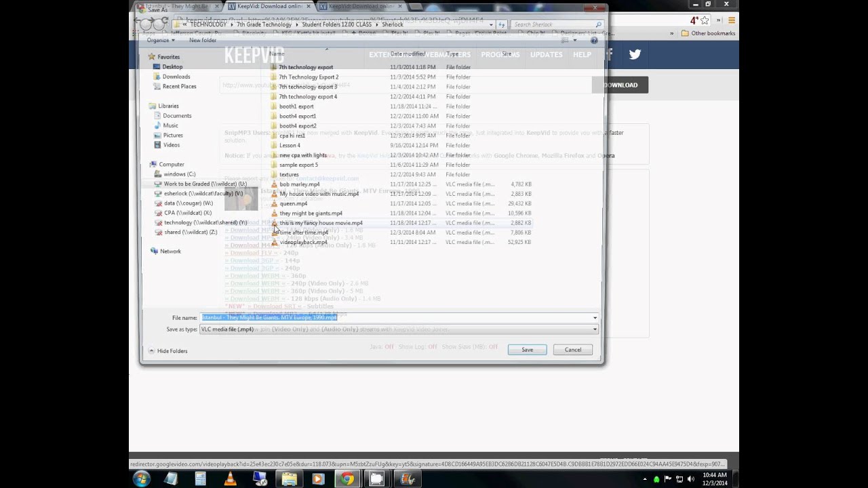This screenshot has width=868, height=488.
Task: Expand the File name history dropdown arrow
Action: (x=595, y=318)
